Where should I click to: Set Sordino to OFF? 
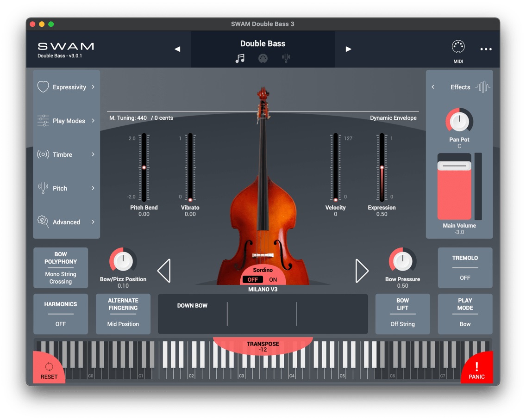tap(253, 279)
